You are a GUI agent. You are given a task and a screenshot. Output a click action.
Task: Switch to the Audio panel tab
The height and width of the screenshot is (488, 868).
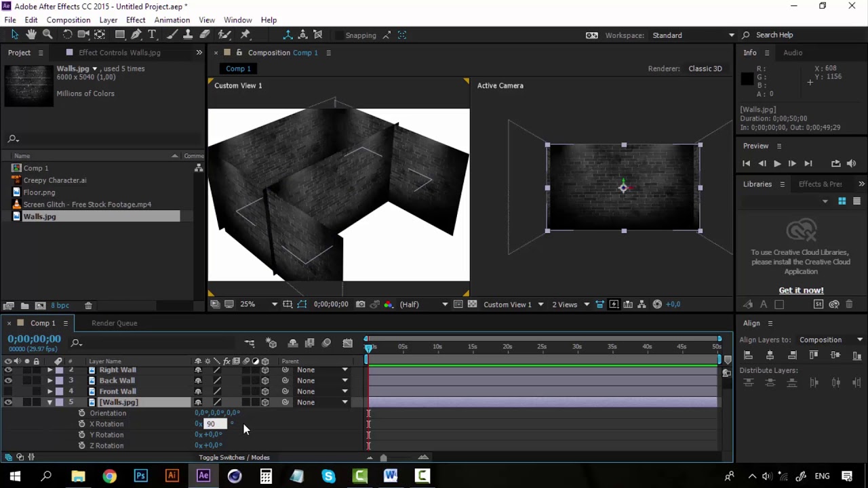[x=793, y=52]
